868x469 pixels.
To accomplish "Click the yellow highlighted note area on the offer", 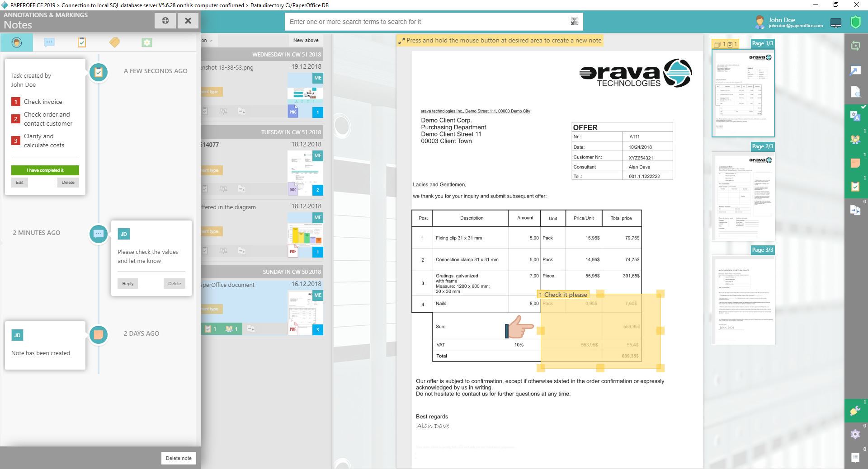I will tap(600, 331).
